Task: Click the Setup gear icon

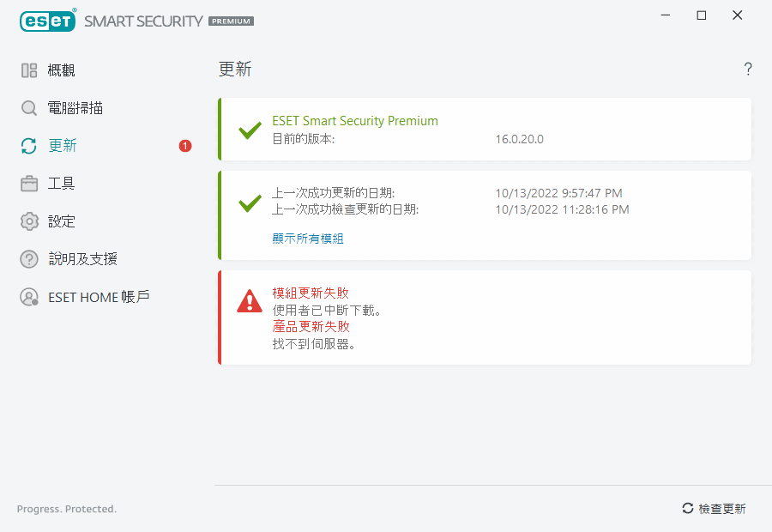Action: tap(29, 221)
